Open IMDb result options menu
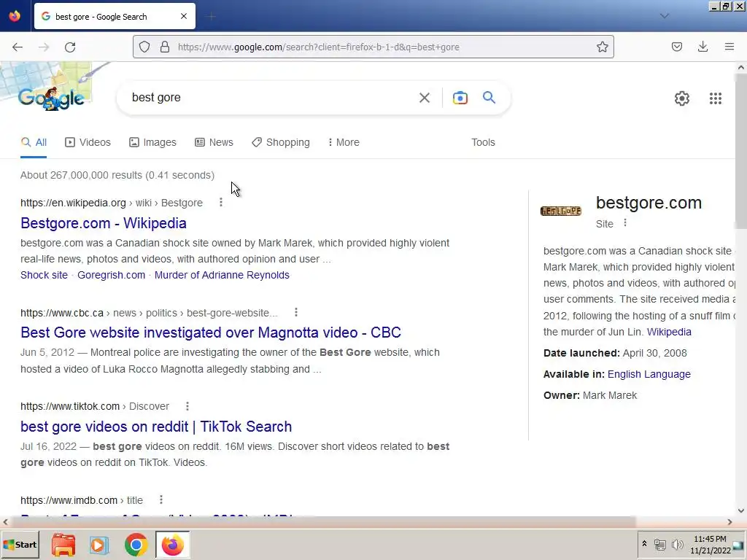Viewport: 747px width, 560px height. pyautogui.click(x=161, y=499)
